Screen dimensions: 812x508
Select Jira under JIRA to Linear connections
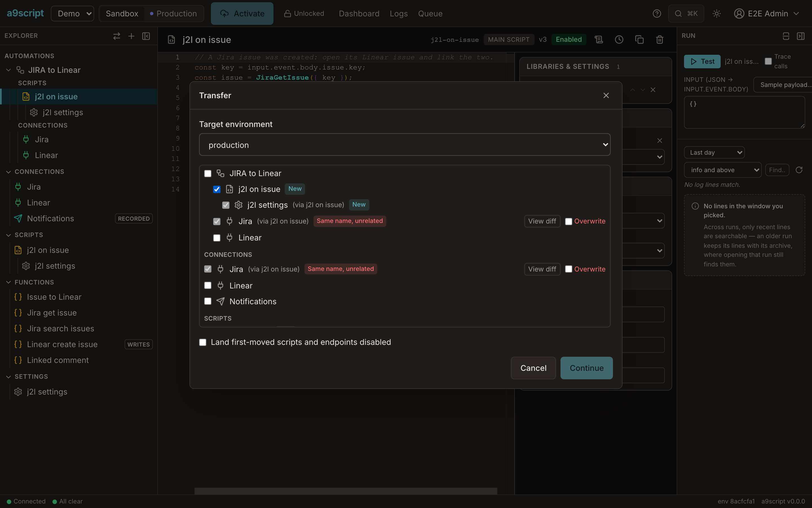(42, 139)
